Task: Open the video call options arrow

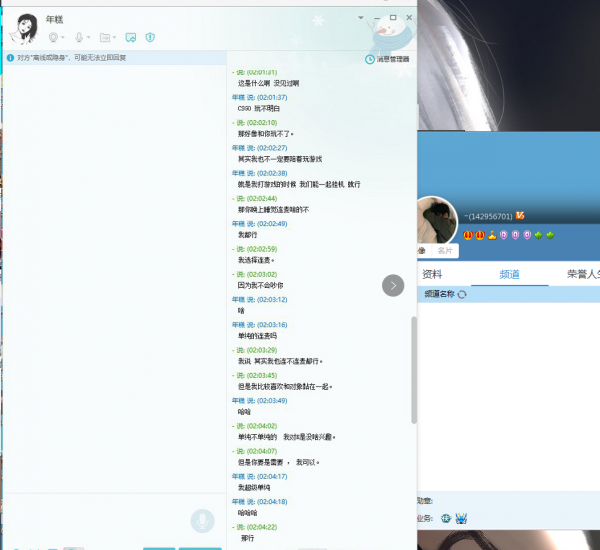Action: pyautogui.click(x=66, y=38)
